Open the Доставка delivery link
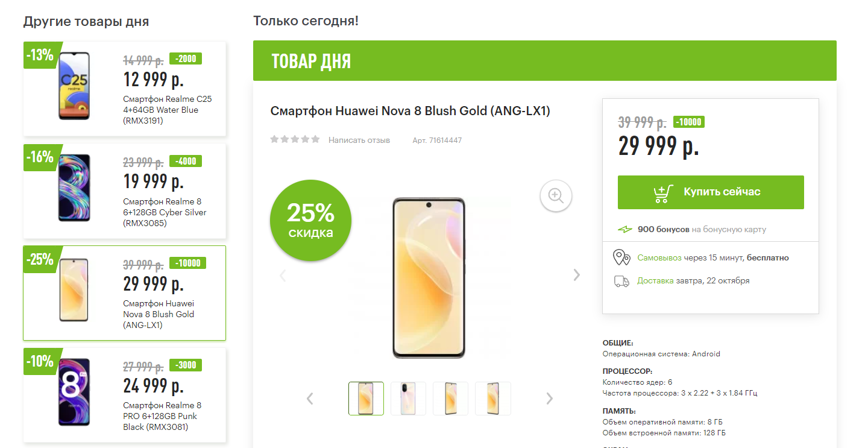The height and width of the screenshot is (448, 868). click(x=655, y=280)
